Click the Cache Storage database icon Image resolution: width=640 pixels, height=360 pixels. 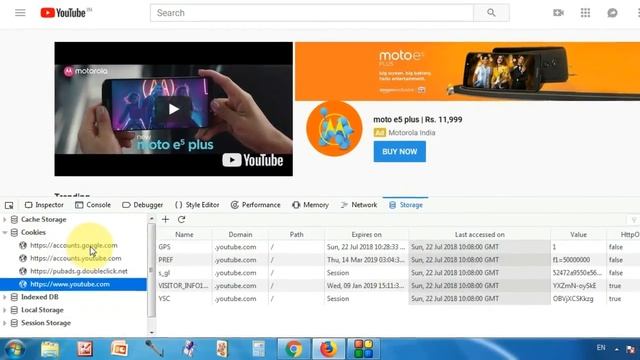pyautogui.click(x=14, y=220)
